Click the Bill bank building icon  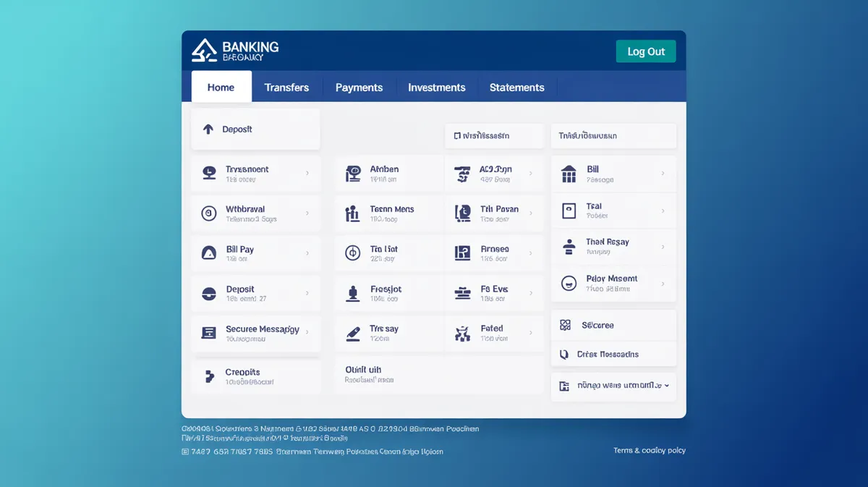pos(569,174)
